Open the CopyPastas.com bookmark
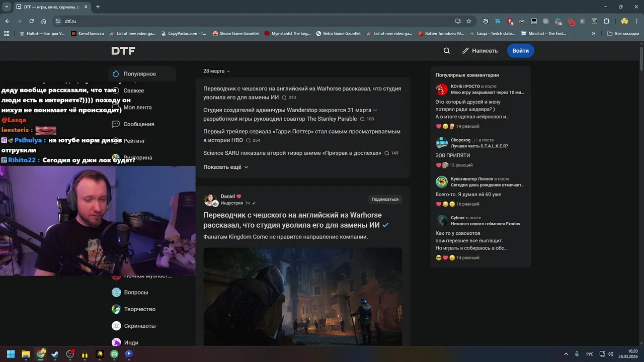Viewport: 644px width, 362px height. (x=184, y=34)
